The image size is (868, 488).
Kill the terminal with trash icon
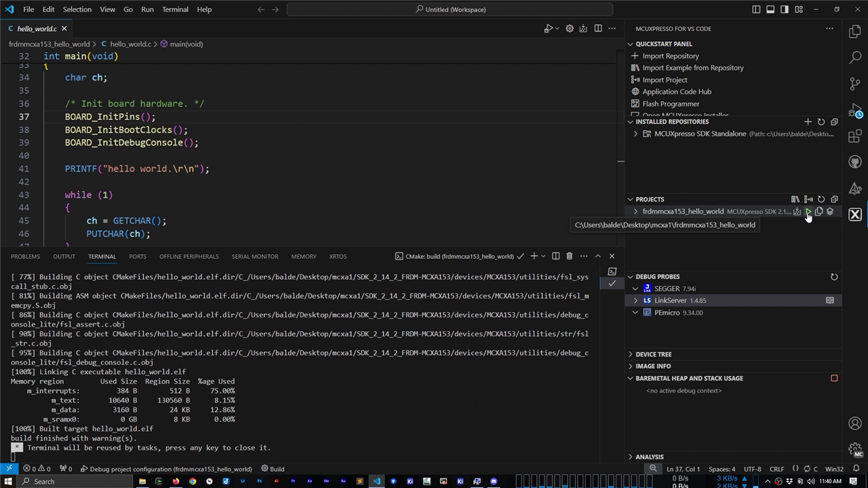[569, 256]
